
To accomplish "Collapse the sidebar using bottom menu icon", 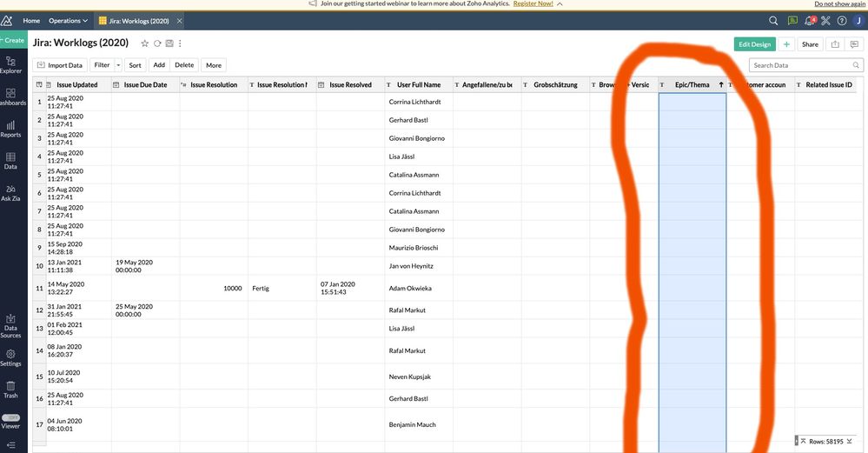I will (10, 444).
